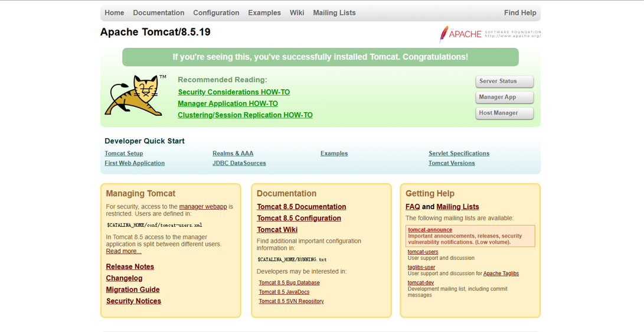Open the FAQ link in Getting Help
This screenshot has height=332, width=644.
[x=413, y=207]
